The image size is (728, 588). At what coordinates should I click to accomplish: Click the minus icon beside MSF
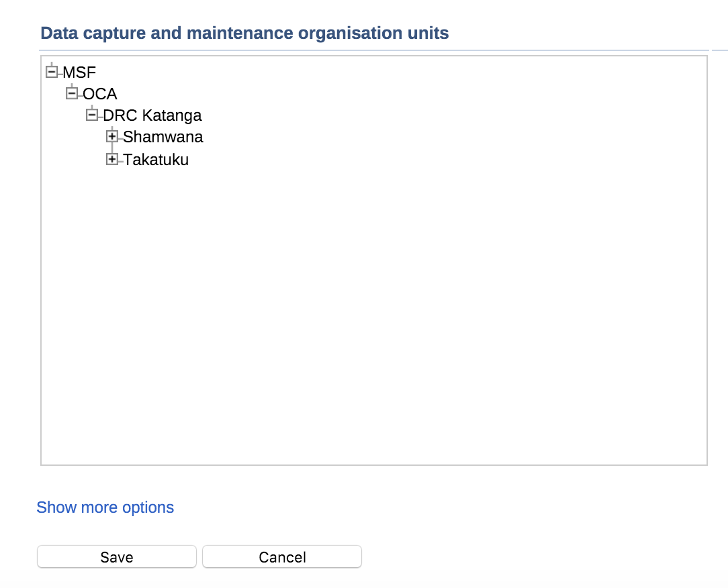pyautogui.click(x=51, y=71)
